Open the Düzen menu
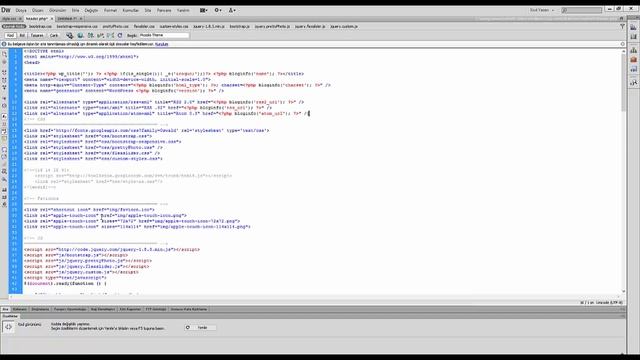Image resolution: width=640 pixels, height=360 pixels. click(x=38, y=10)
